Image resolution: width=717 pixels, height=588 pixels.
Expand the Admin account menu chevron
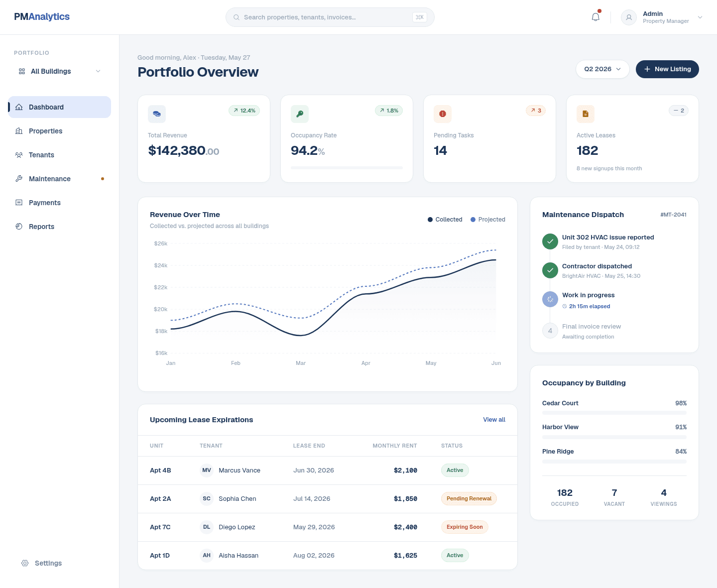point(700,17)
